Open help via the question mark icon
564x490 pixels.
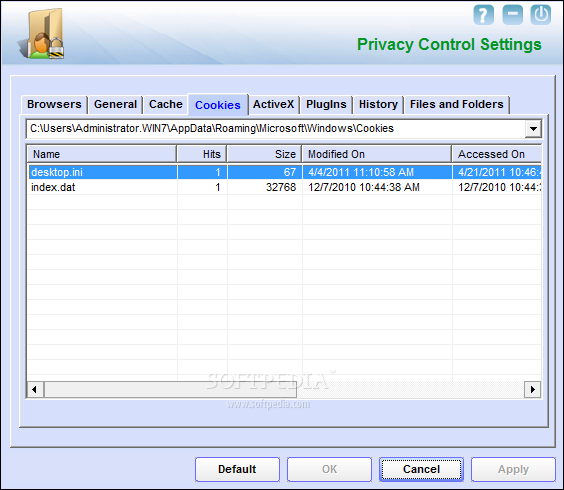(x=483, y=15)
